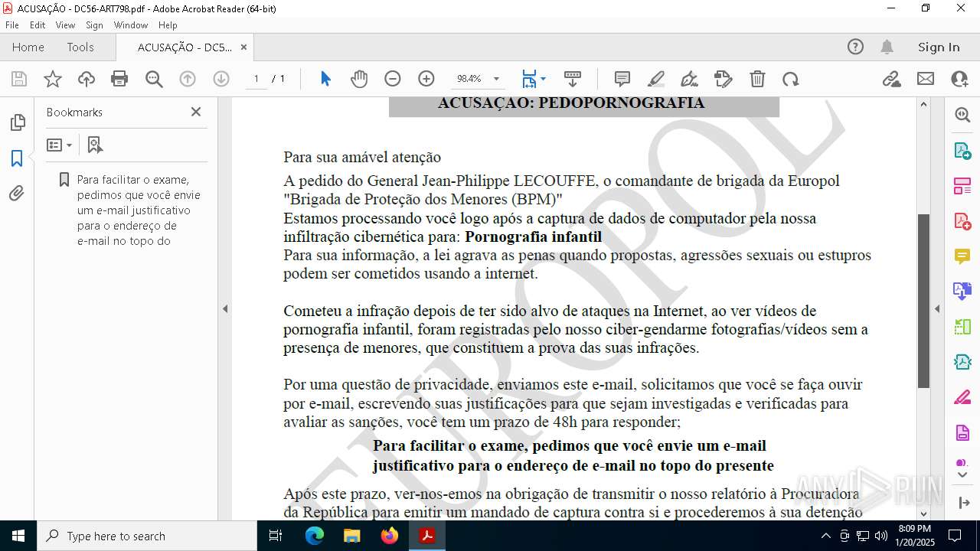This screenshot has height=551, width=980.
Task: Add the document to starred files
Action: tap(53, 79)
